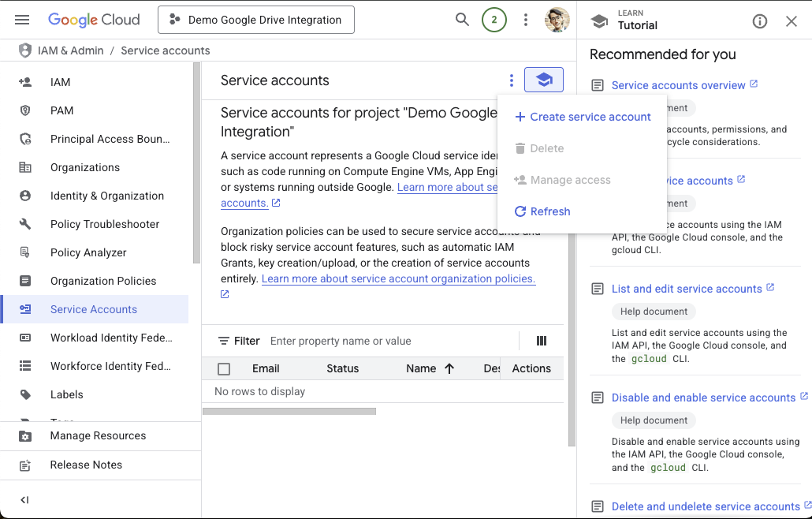Screen dimensions: 812x519
Task: Open List and edit service accounts link
Action: (x=687, y=289)
